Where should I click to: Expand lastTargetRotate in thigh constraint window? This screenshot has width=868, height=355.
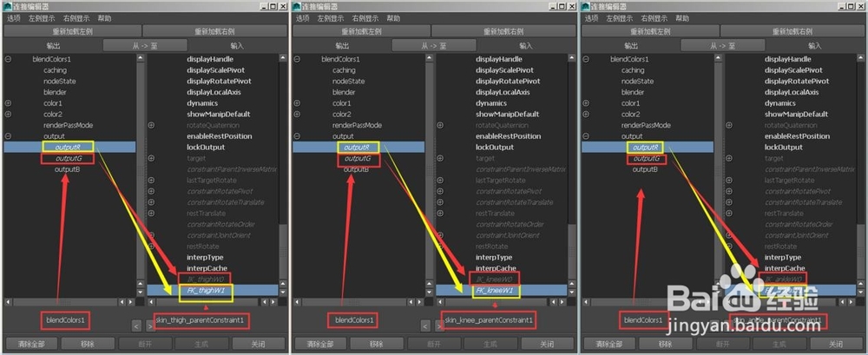click(x=151, y=181)
